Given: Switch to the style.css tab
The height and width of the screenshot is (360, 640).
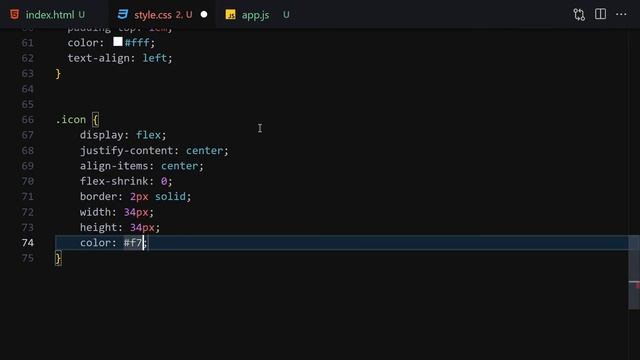Looking at the screenshot, I should (x=162, y=15).
